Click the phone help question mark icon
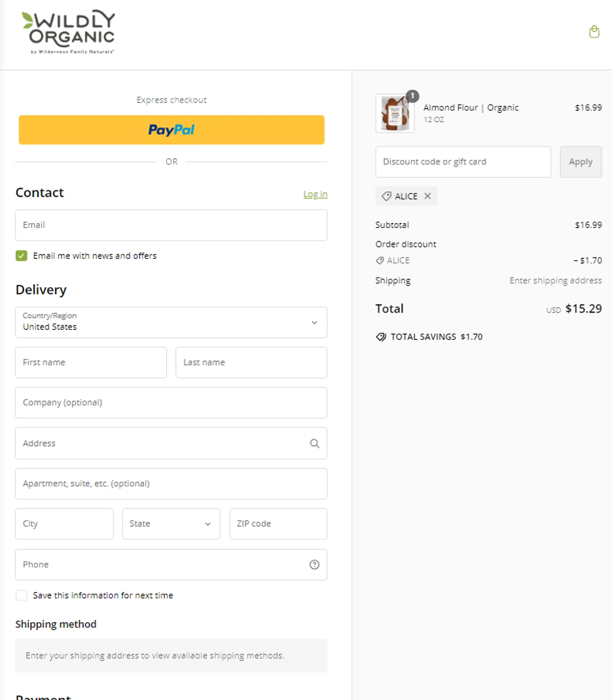The height and width of the screenshot is (700, 612). coord(315,565)
